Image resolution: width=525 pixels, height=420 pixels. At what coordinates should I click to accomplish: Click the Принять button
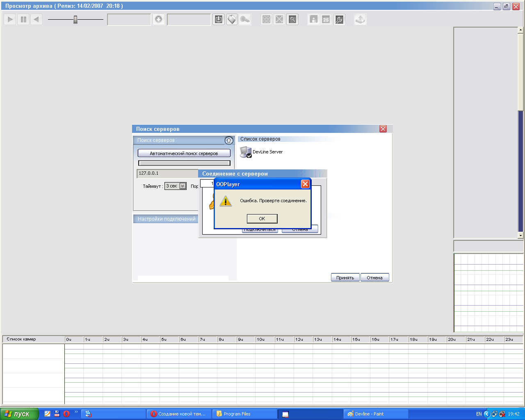click(345, 278)
